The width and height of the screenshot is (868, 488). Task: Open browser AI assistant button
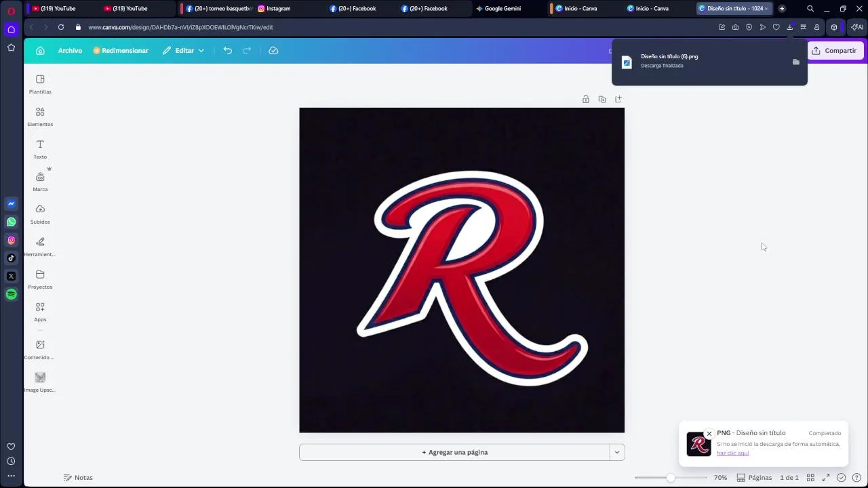point(857,27)
